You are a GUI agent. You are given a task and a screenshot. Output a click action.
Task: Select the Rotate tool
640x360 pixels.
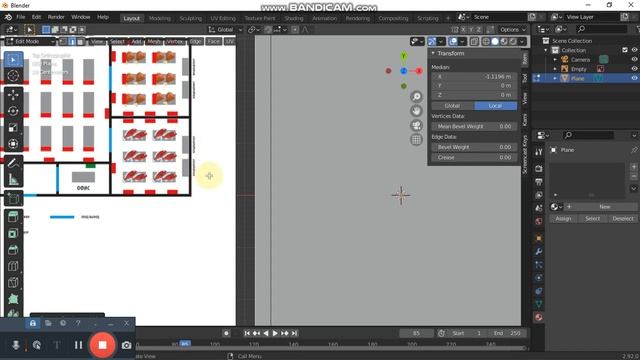pyautogui.click(x=13, y=111)
